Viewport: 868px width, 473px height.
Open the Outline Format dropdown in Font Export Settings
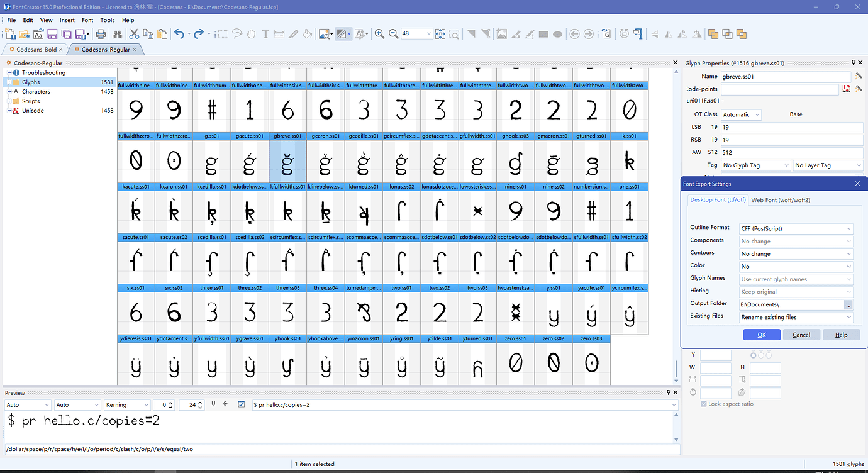795,228
